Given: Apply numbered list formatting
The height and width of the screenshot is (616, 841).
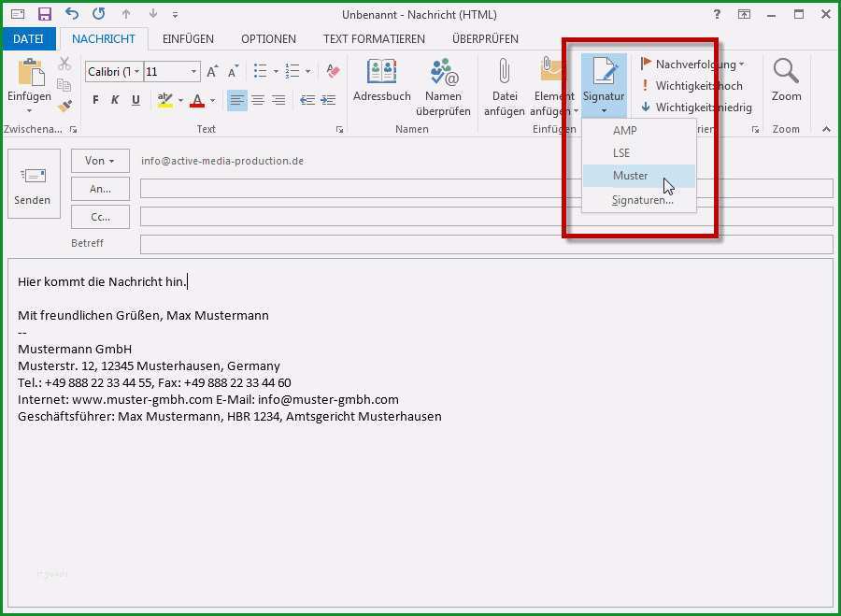Looking at the screenshot, I should pyautogui.click(x=292, y=71).
